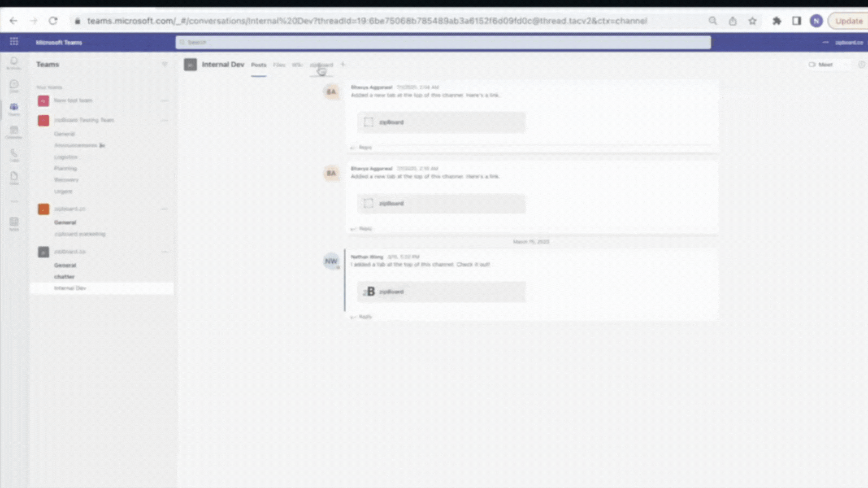868x488 pixels.
Task: Select the Urgent channel
Action: [63, 191]
